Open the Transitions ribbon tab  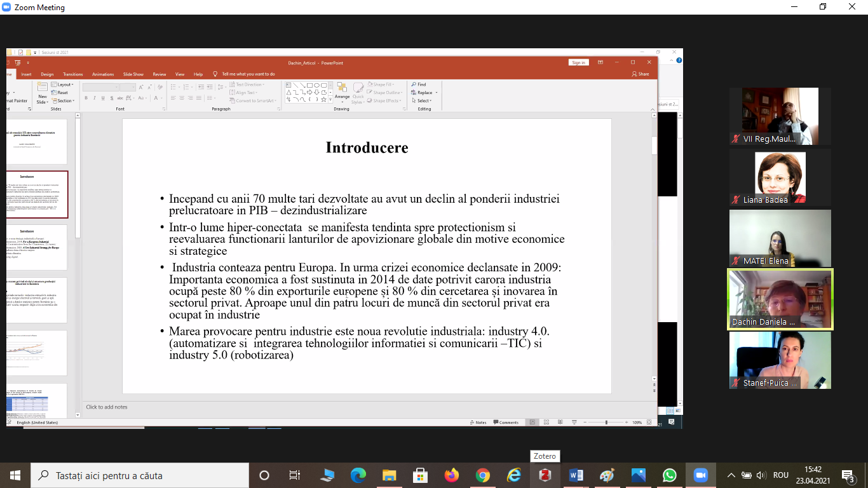pyautogui.click(x=73, y=74)
